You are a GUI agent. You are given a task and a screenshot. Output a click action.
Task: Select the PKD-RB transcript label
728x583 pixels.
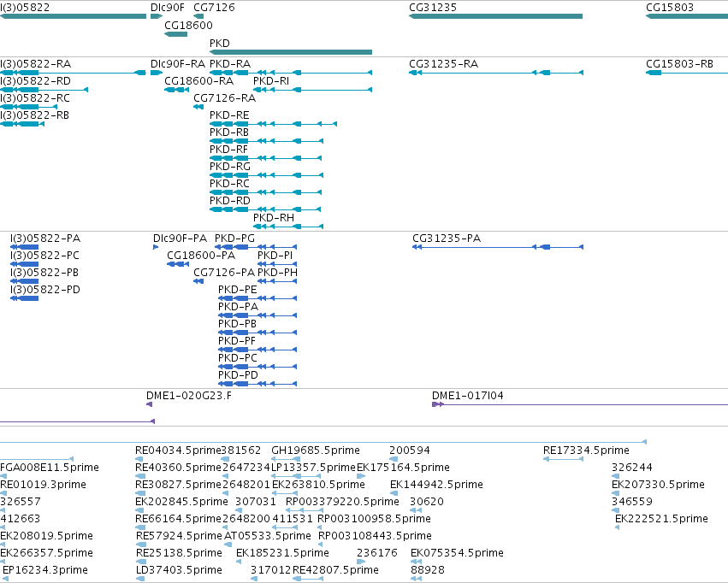[x=229, y=132]
